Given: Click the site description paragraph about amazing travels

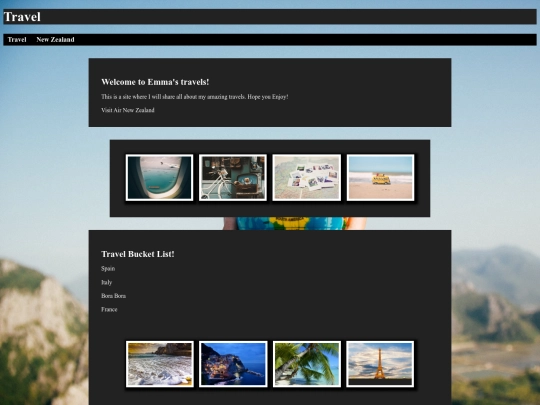Looking at the screenshot, I should 195,97.
